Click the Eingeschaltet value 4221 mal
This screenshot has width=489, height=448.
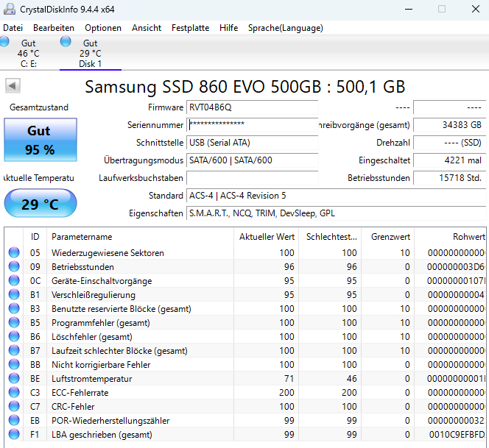pyautogui.click(x=449, y=160)
